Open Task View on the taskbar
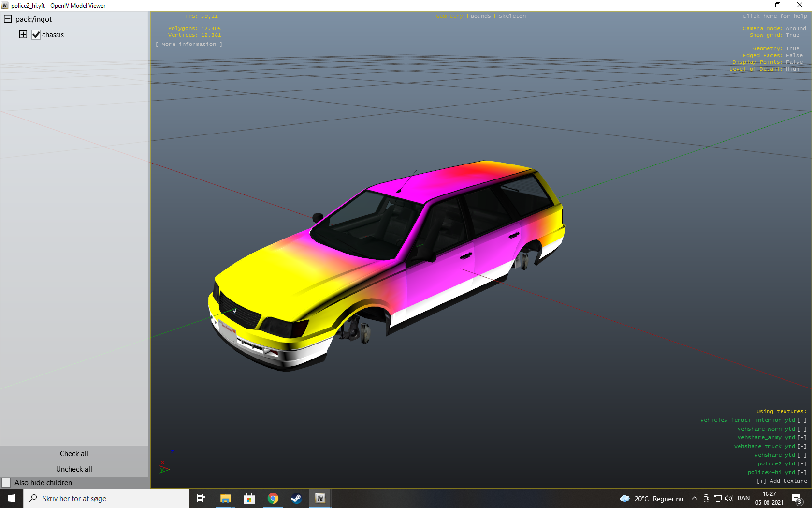Image resolution: width=812 pixels, height=508 pixels. [x=201, y=498]
